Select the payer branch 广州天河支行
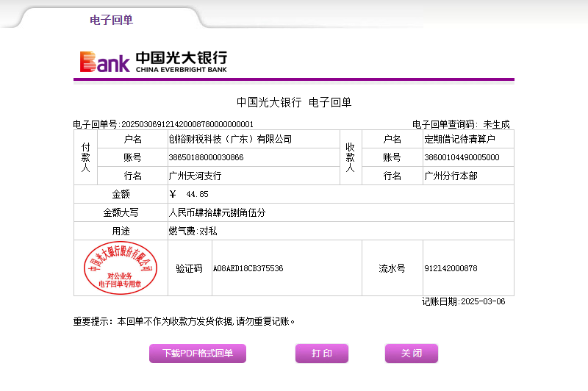Screen dimensions: 588x391 point(195,176)
